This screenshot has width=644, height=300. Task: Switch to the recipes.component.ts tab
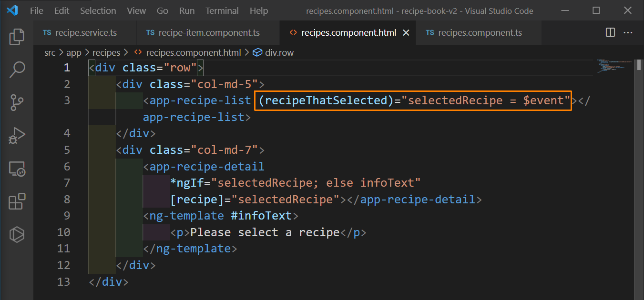pos(479,33)
